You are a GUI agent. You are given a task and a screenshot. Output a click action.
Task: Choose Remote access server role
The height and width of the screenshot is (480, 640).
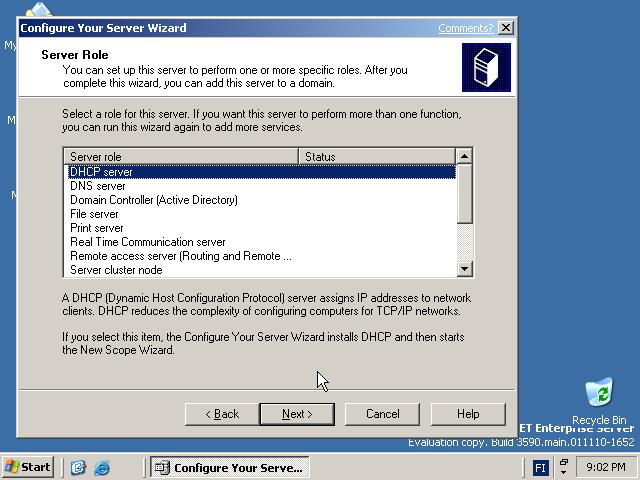pos(261,256)
